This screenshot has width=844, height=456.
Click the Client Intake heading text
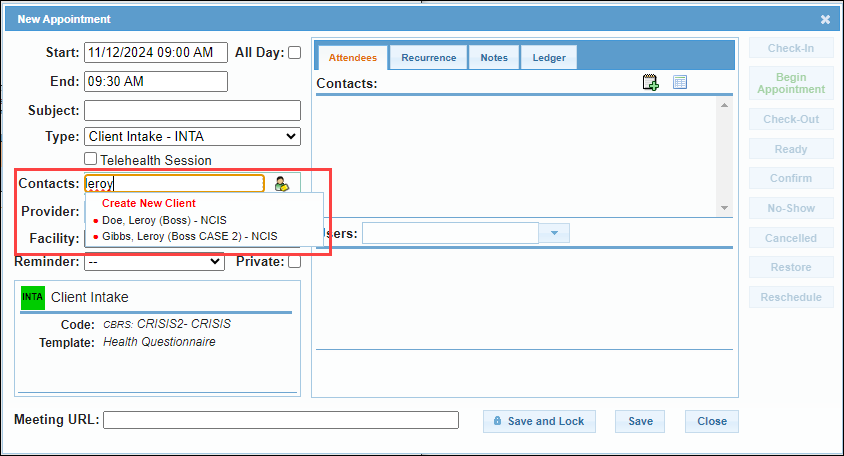[x=90, y=297]
